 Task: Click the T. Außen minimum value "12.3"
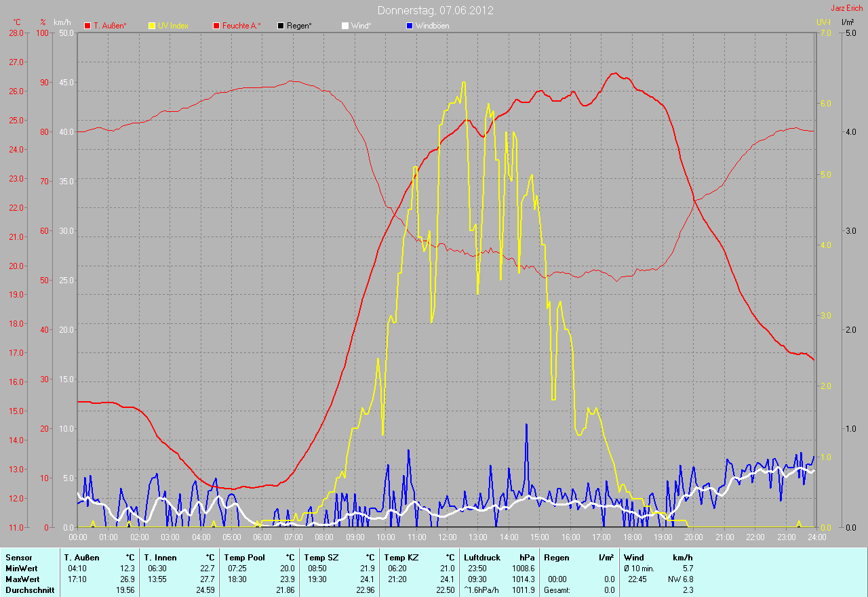[127, 568]
